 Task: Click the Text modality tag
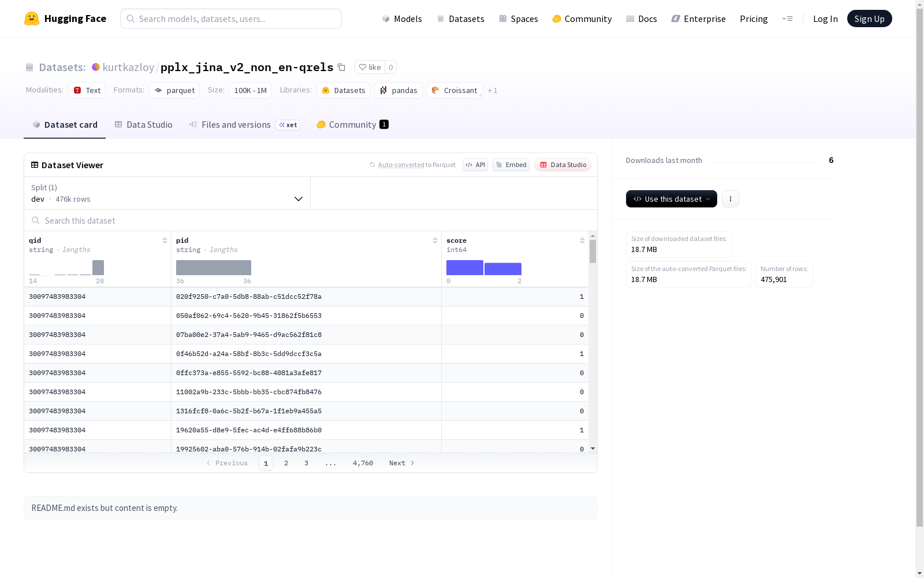click(87, 90)
